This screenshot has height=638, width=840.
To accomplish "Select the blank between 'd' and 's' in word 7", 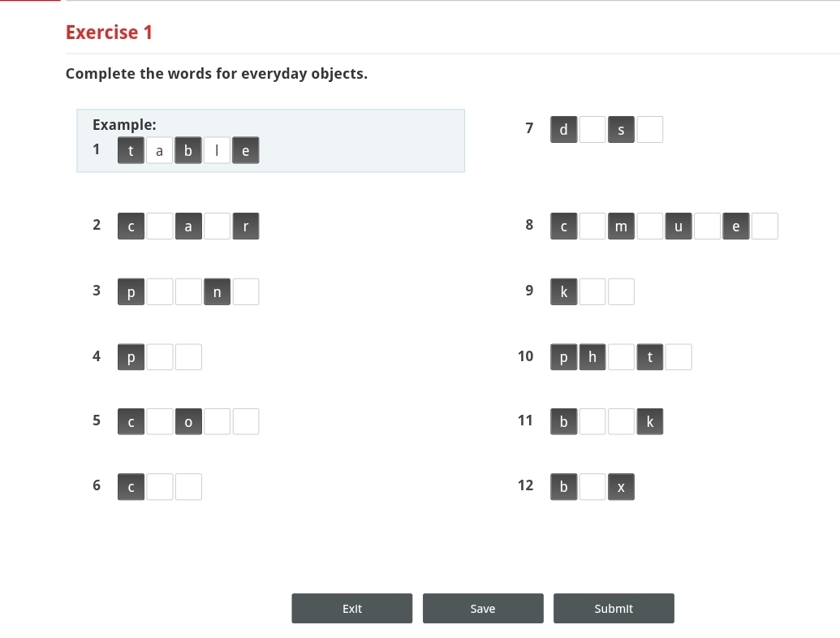I will [x=592, y=130].
